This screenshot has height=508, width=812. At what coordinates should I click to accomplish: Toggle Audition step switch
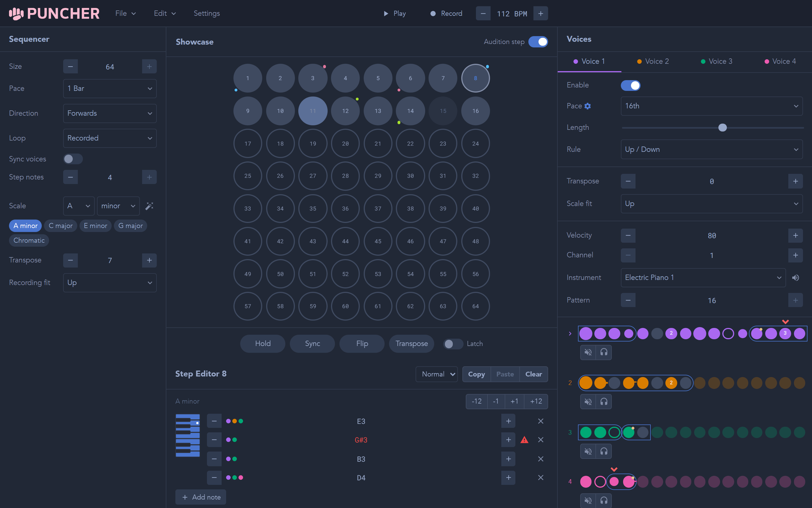tap(538, 42)
